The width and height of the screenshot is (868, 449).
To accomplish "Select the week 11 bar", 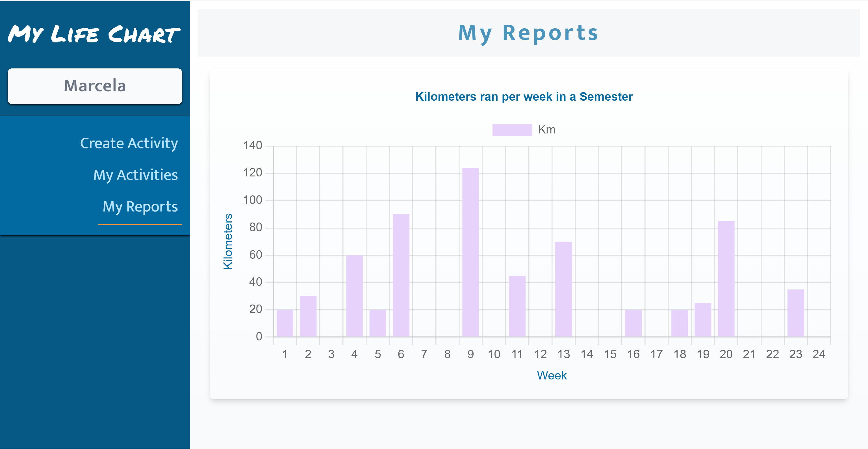I will [517, 306].
